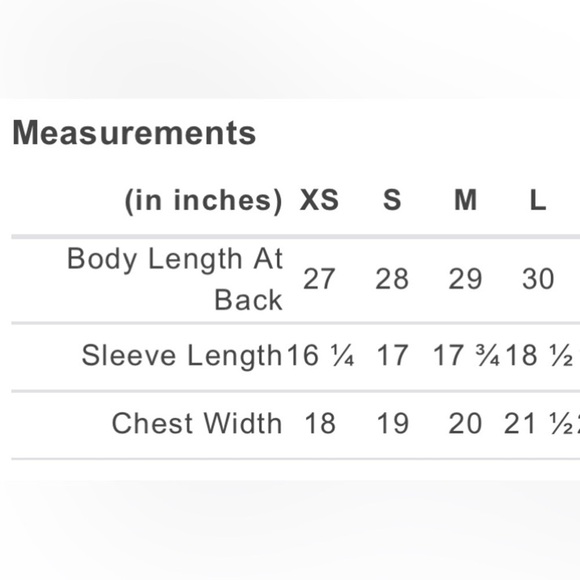Image resolution: width=580 pixels, height=580 pixels.
Task: Click the Chest Width row label
Action: point(197,423)
